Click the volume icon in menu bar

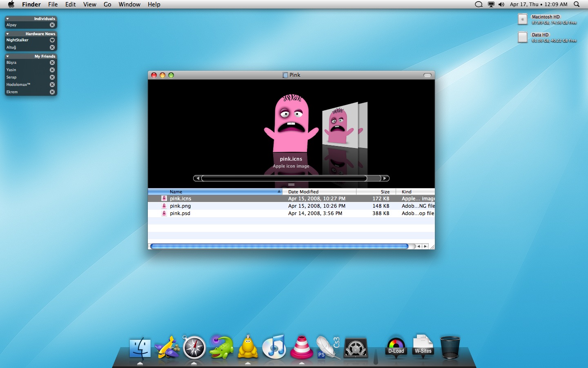501,4
